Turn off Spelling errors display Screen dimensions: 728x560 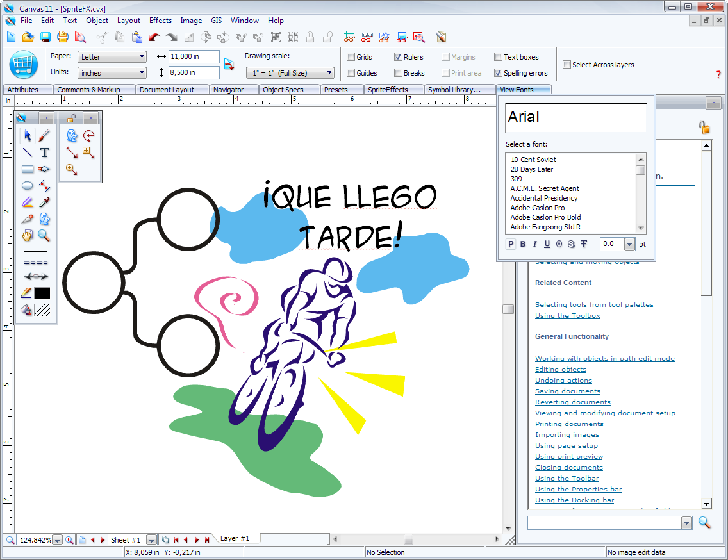[x=499, y=72]
